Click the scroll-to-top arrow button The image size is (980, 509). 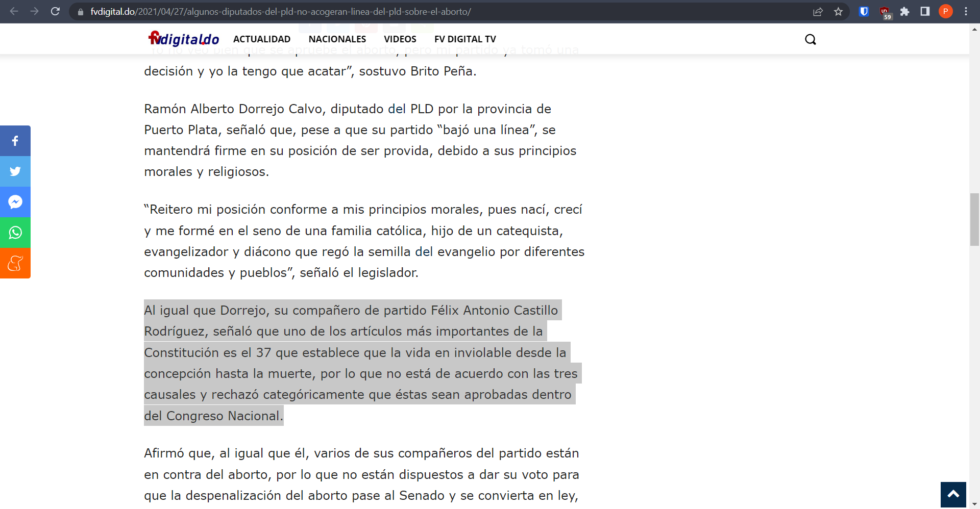click(x=953, y=494)
